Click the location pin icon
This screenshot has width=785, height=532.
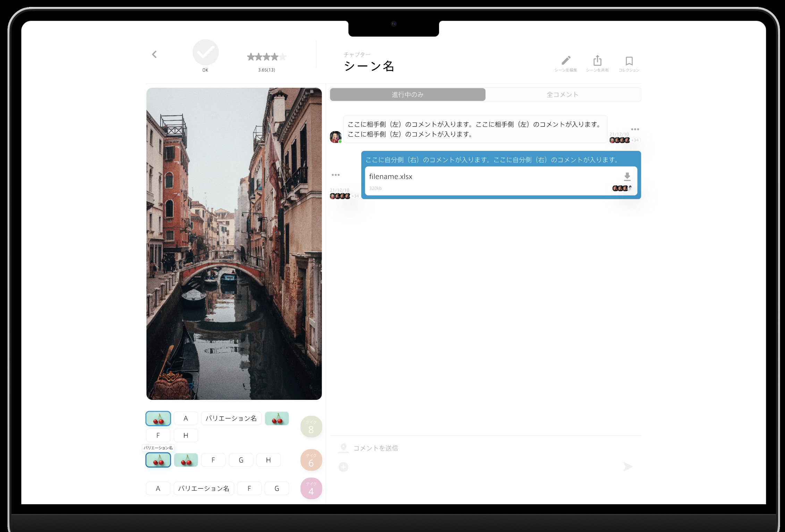[343, 447]
